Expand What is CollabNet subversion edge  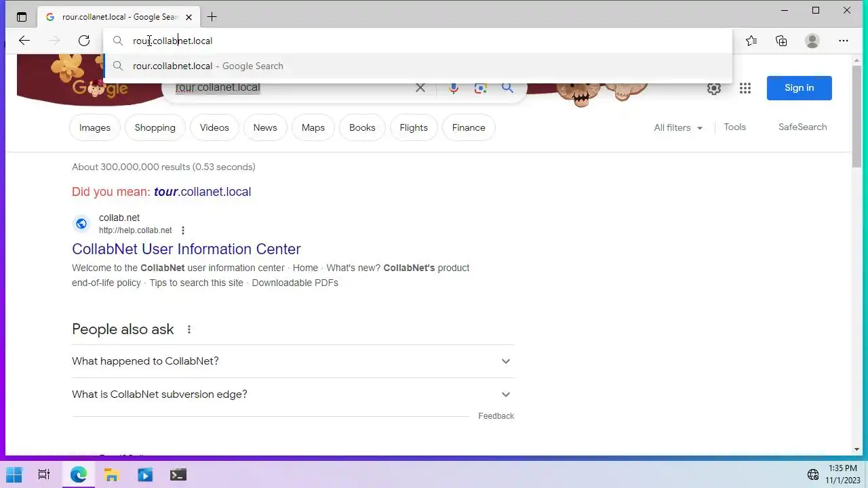pyautogui.click(x=293, y=394)
